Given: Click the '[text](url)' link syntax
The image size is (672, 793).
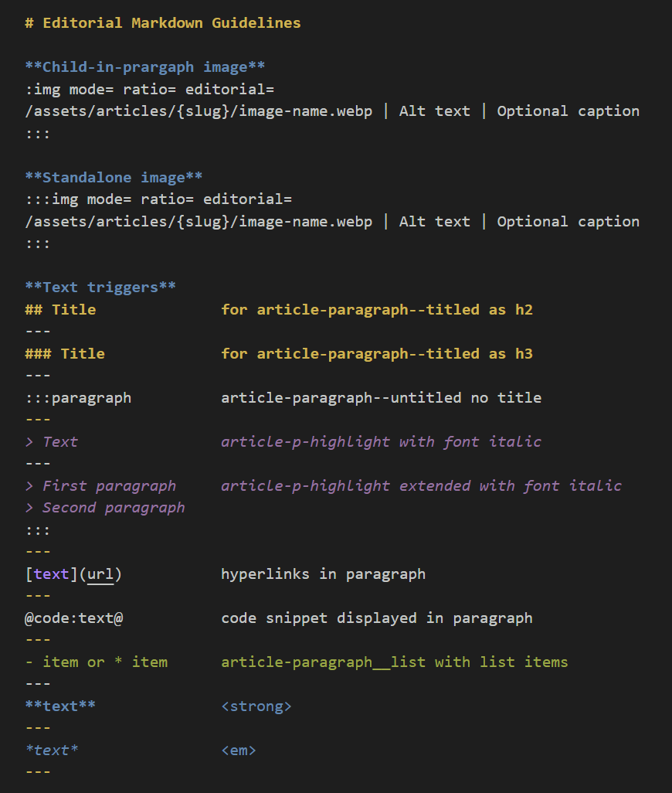Looking at the screenshot, I should 74,574.
